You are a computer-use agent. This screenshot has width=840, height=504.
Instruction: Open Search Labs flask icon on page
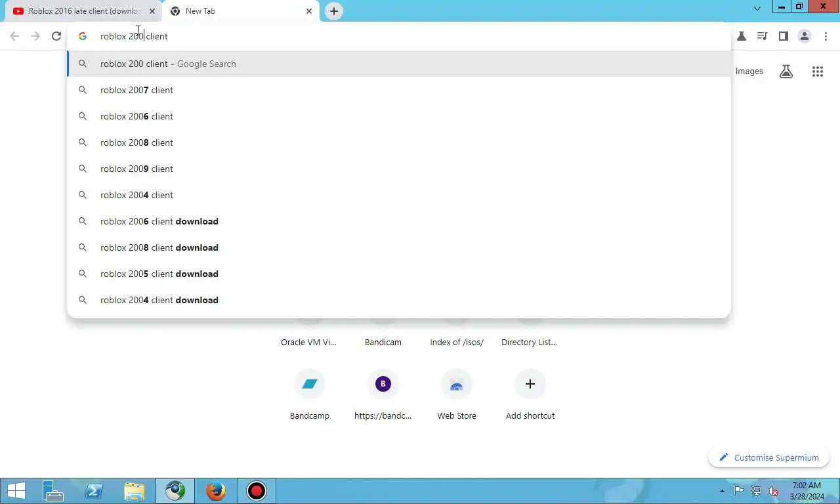[786, 72]
